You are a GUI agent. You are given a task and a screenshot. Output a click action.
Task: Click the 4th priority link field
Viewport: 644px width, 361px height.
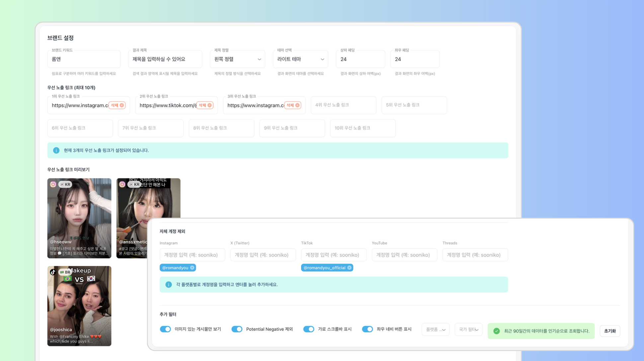[x=343, y=105]
